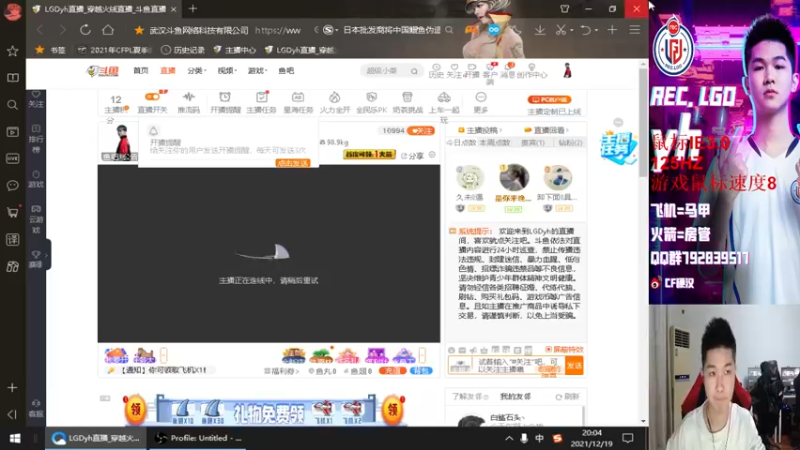Expand 直播回看 arrow link
Viewport: 800px width, 450px height.
click(546, 130)
